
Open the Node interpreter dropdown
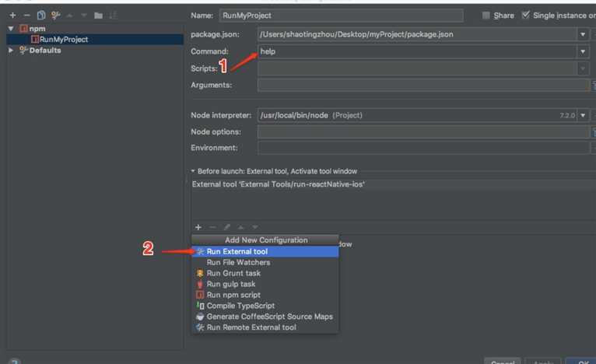[582, 115]
